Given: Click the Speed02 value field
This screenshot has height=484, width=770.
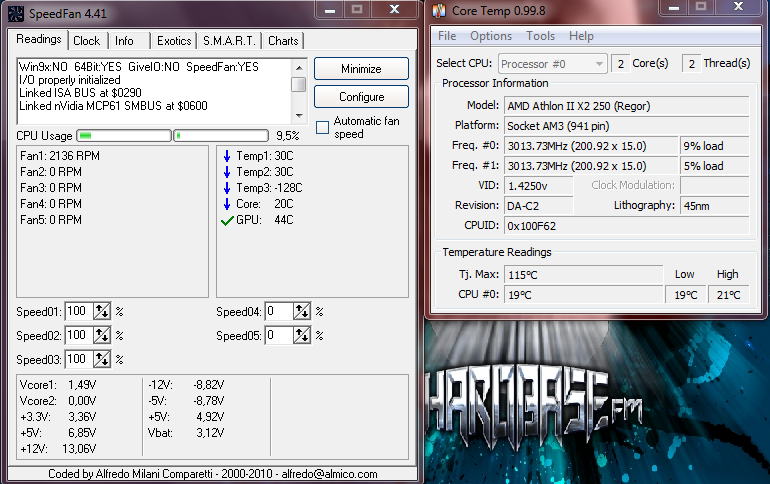Looking at the screenshot, I should pos(79,335).
